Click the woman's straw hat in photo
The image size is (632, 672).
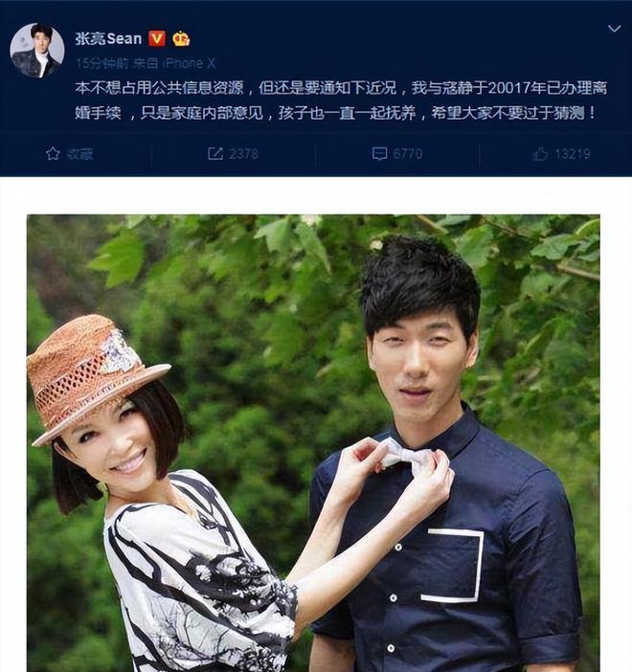[x=97, y=378]
